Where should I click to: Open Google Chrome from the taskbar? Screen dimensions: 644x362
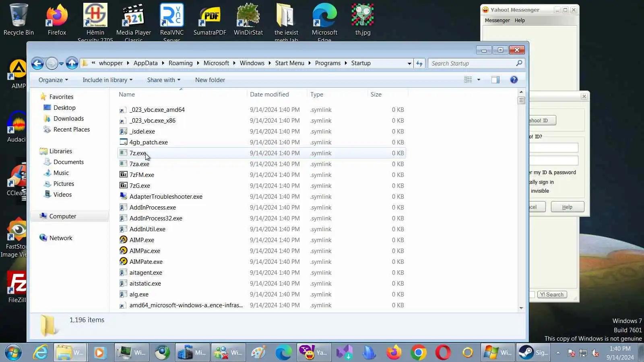[419, 353]
